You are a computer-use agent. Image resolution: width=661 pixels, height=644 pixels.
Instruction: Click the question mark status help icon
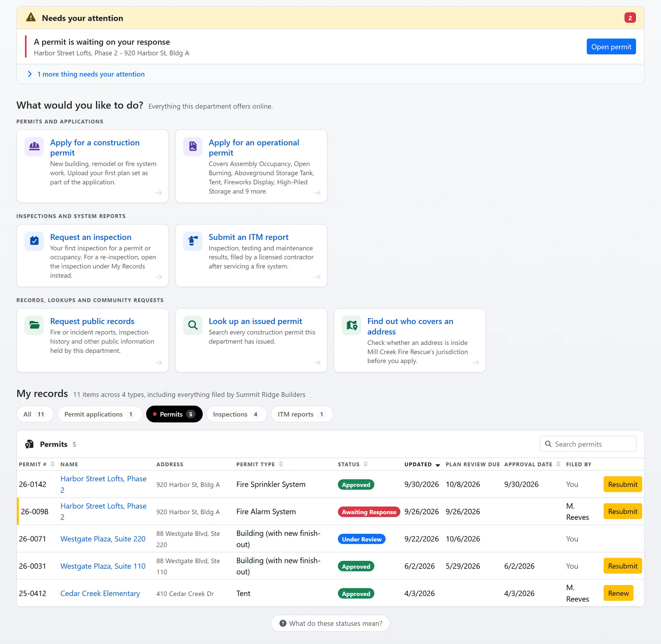pyautogui.click(x=283, y=623)
